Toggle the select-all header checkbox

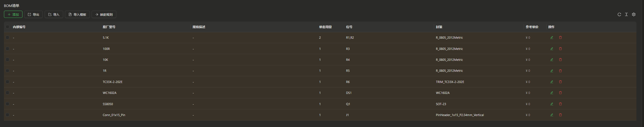[8, 27]
